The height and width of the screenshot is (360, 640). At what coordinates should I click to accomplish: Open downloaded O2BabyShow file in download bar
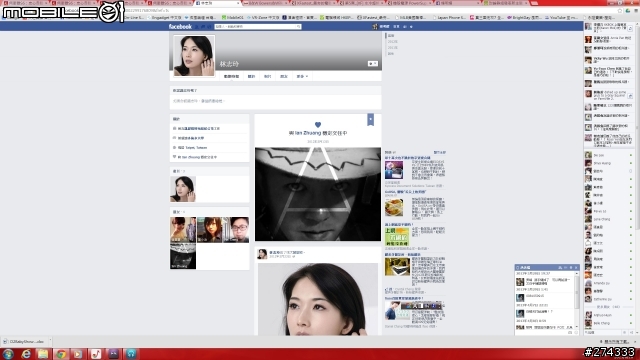tap(24, 341)
